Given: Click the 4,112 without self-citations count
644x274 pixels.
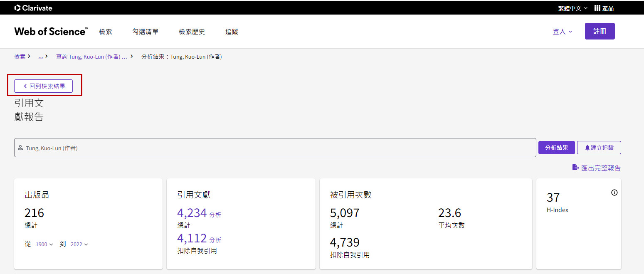Looking at the screenshot, I should click(192, 238).
